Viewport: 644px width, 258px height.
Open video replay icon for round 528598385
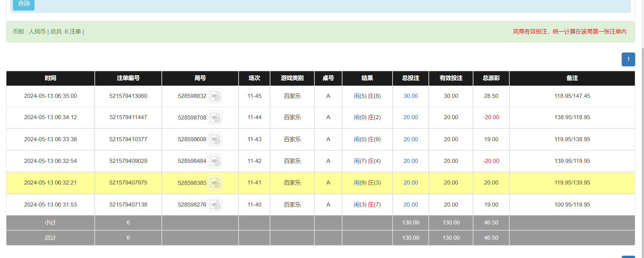point(215,183)
